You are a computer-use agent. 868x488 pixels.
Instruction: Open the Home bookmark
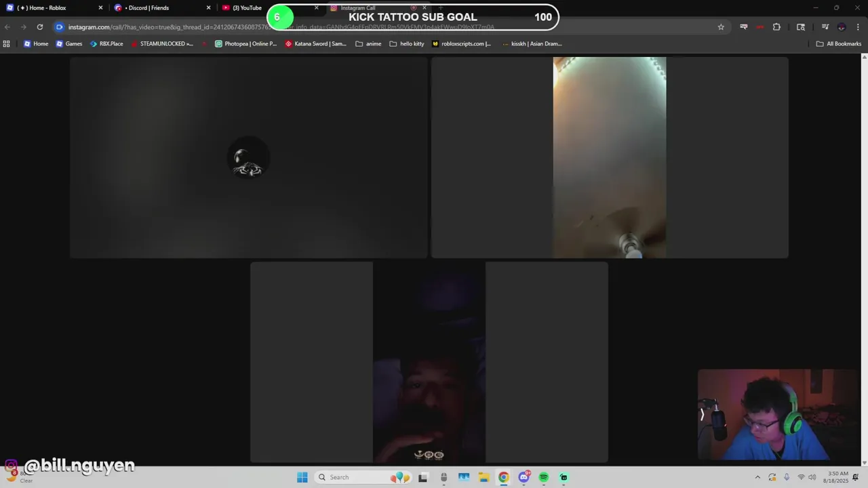[36, 43]
